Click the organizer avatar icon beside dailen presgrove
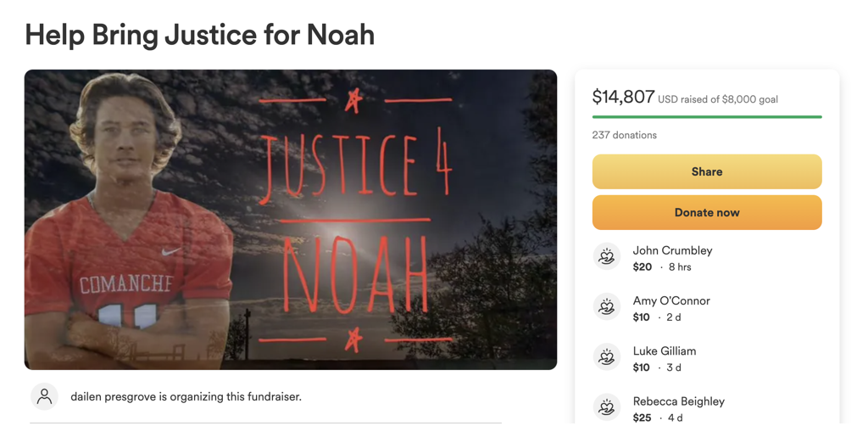This screenshot has height=426, width=868. pos(44,396)
